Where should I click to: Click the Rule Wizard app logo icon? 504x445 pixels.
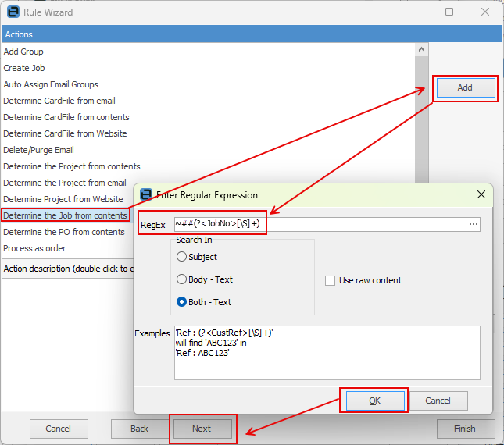13,12
